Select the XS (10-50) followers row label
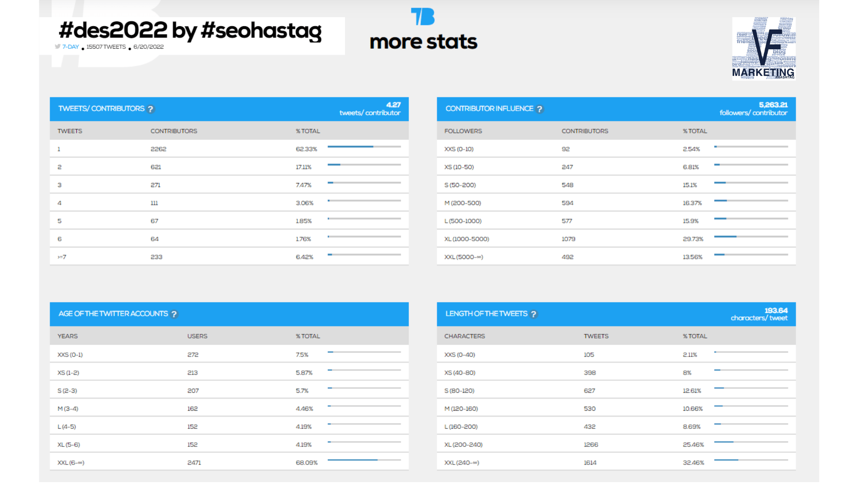 click(459, 167)
